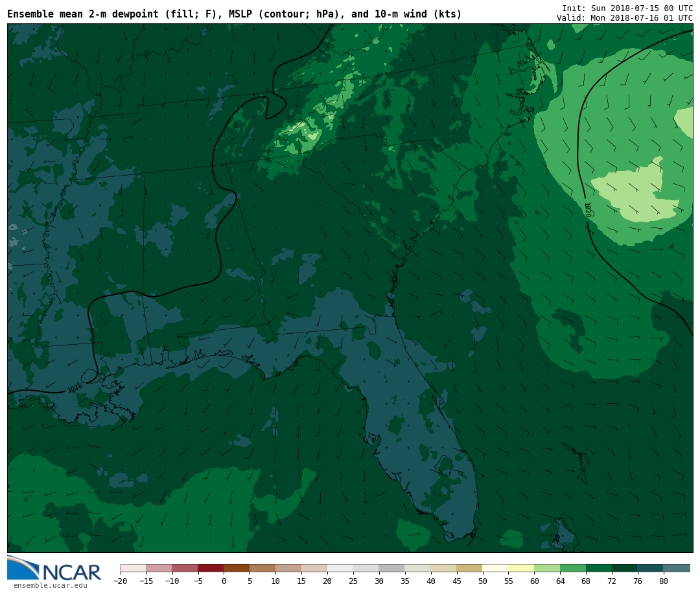Pick the light gray swatch between 25 and 30
Image resolution: width=700 pixels, height=593 pixels.
(x=366, y=568)
